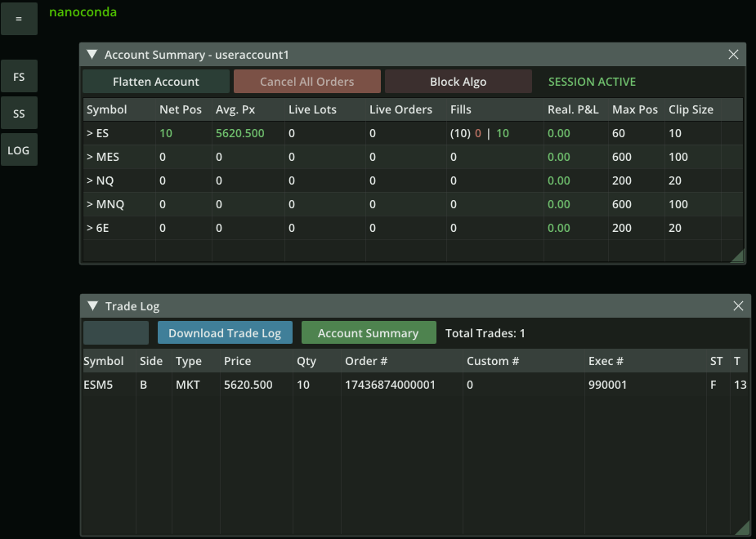Click the hamburger menu button at top-left
Viewport: 756px width, 539px height.
click(19, 19)
